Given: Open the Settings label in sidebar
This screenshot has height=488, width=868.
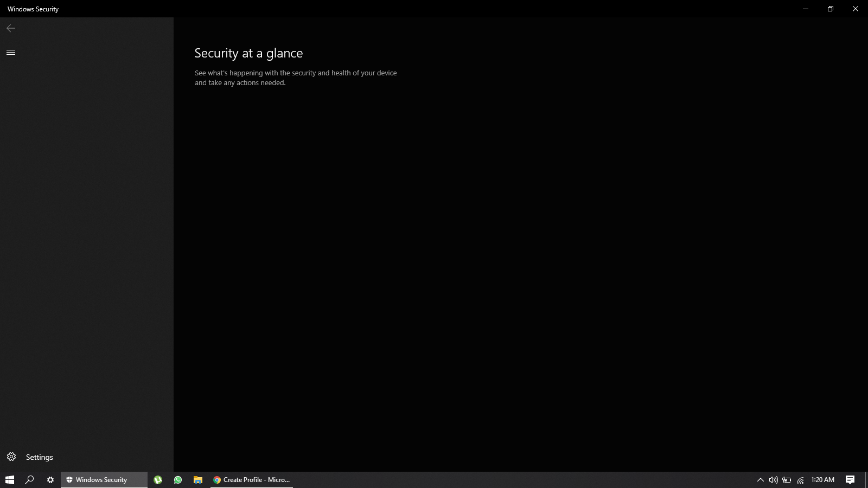Looking at the screenshot, I should [40, 457].
